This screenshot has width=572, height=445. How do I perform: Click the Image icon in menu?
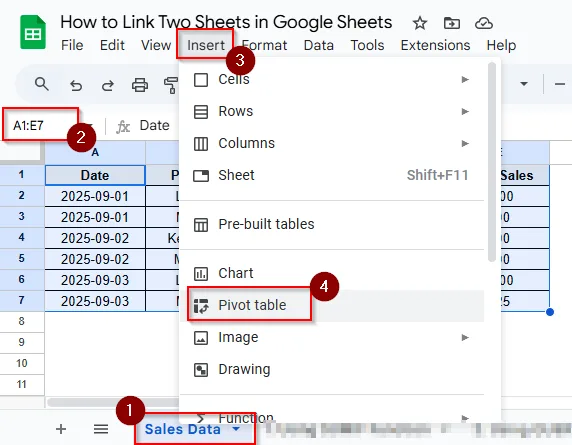point(201,338)
